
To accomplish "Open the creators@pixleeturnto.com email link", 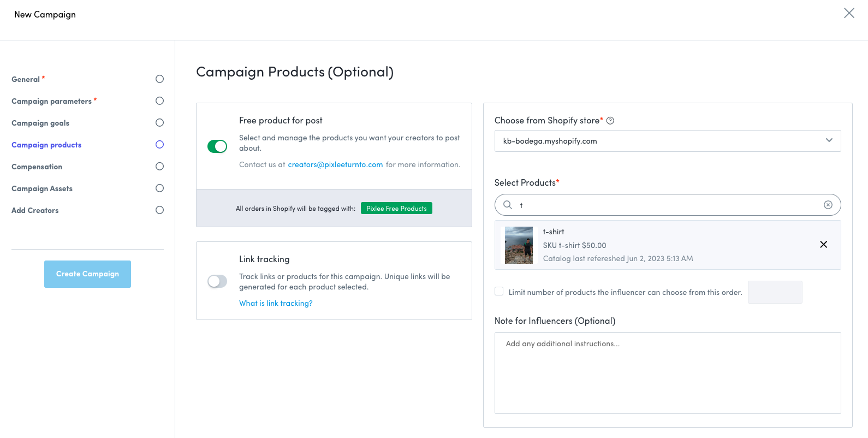I will tap(335, 164).
